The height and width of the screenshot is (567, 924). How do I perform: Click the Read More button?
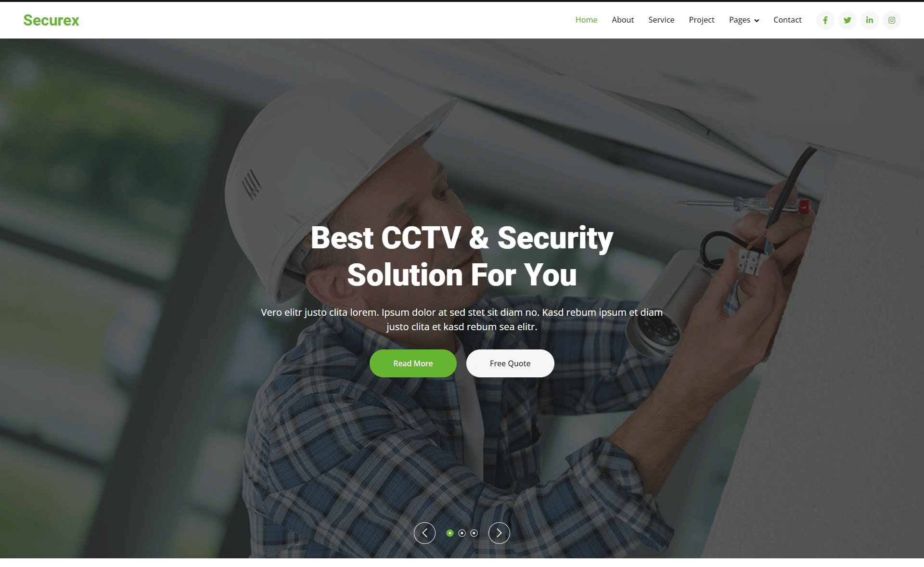click(413, 363)
